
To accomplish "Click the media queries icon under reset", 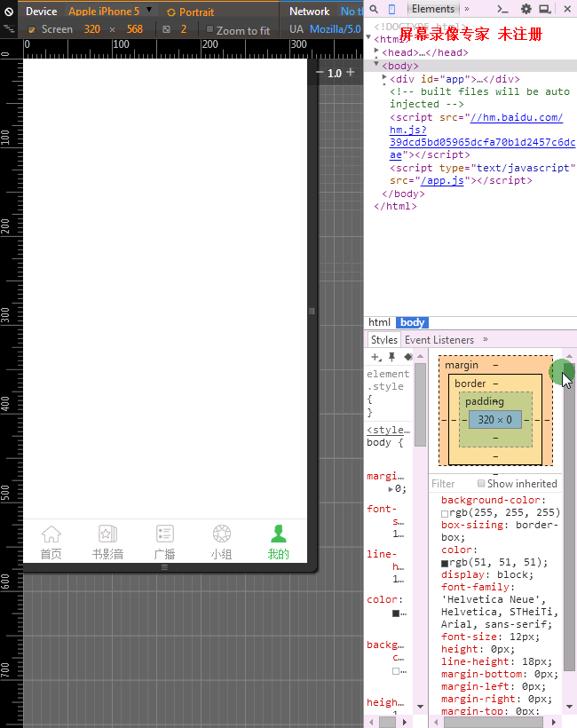I will coord(8,28).
